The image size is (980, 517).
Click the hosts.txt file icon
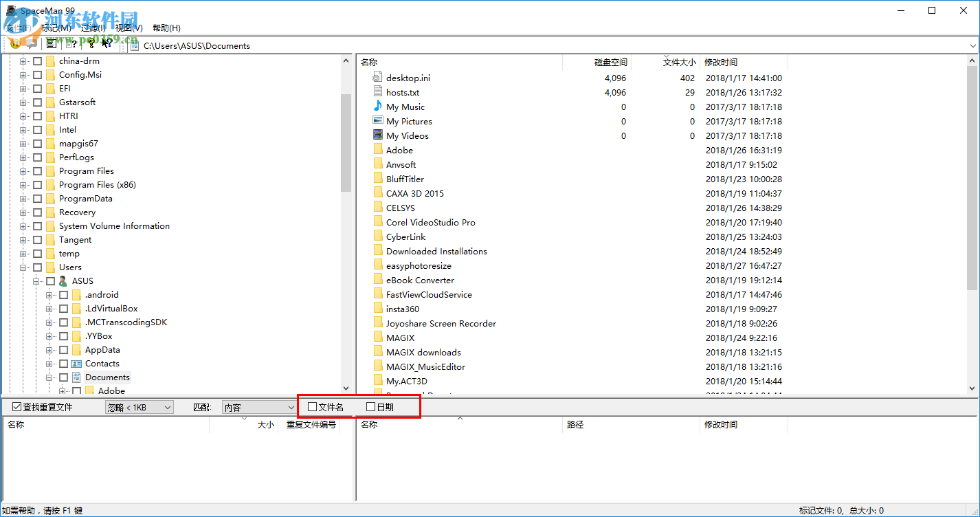[x=377, y=92]
